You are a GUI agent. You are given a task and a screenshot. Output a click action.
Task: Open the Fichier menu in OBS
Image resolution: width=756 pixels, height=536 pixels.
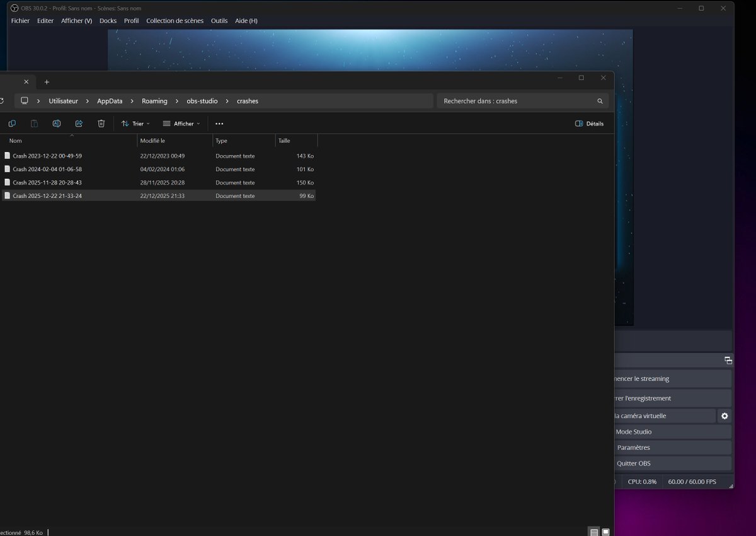[20, 21]
